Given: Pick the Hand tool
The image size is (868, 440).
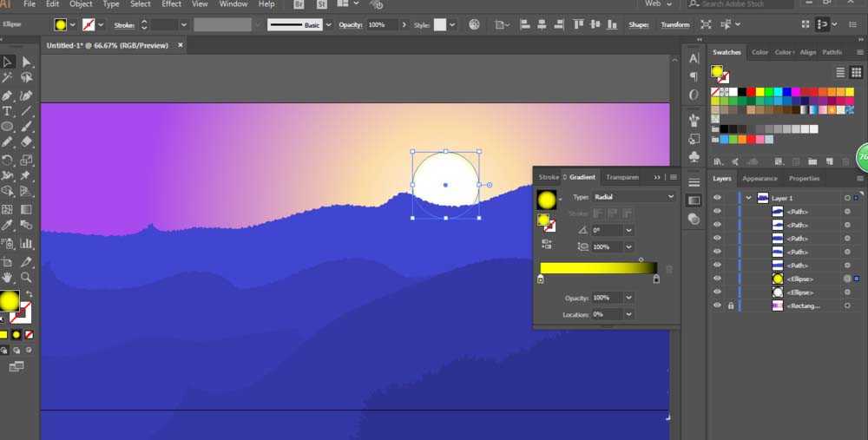Looking at the screenshot, I should [7, 278].
